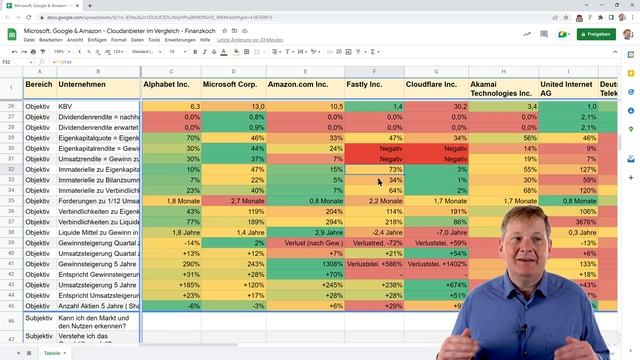Click the document title text
This screenshot has width=640, height=360.
point(120,31)
